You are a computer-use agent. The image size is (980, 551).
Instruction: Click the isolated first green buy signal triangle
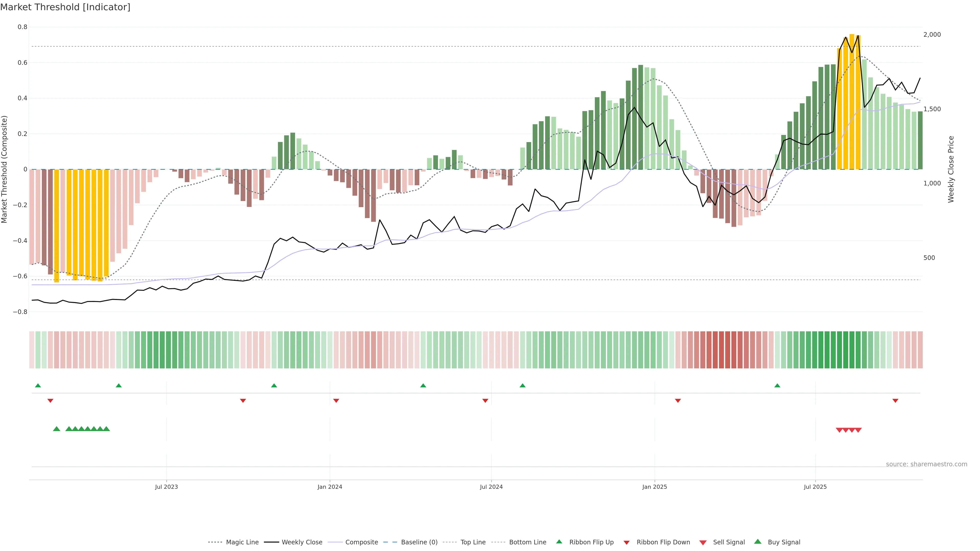[57, 429]
